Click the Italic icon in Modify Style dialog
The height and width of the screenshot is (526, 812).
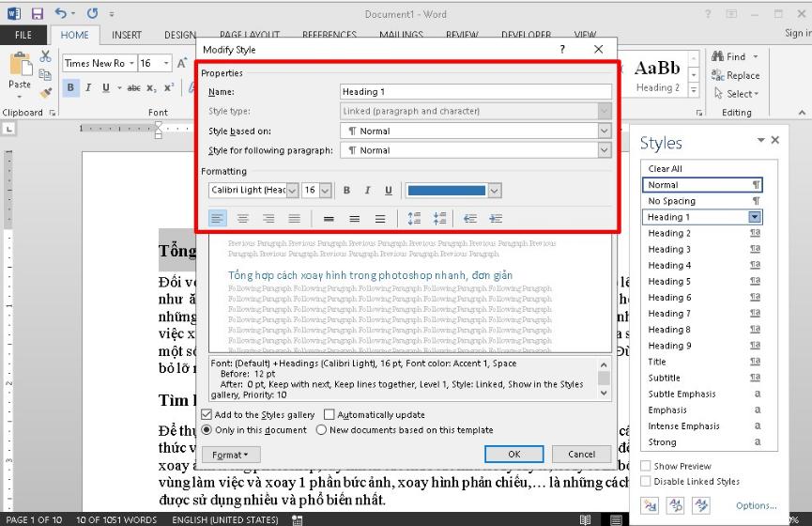coord(367,191)
